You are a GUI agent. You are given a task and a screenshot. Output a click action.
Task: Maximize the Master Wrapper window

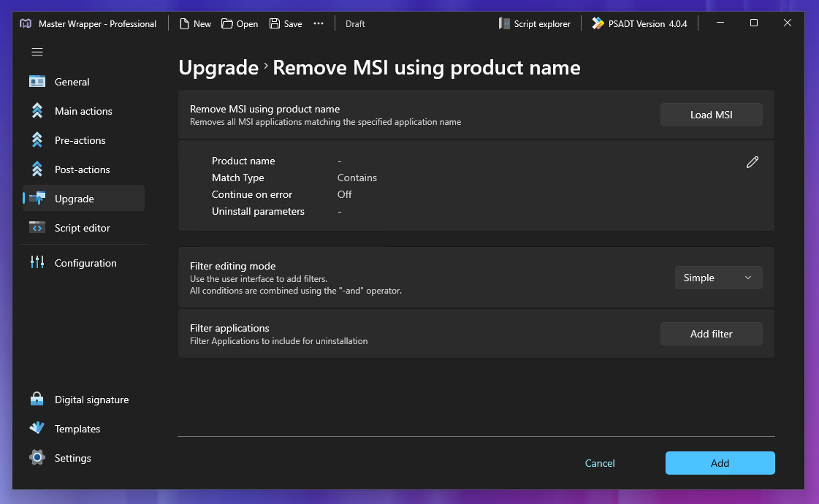754,23
